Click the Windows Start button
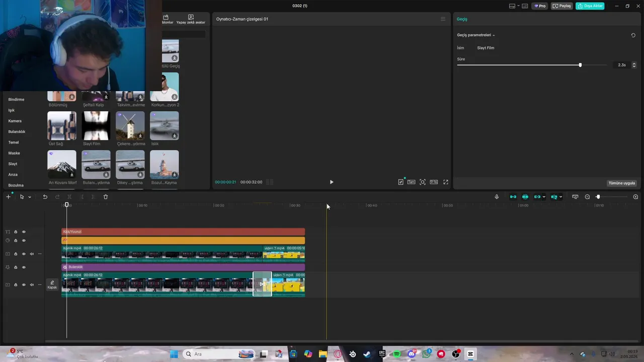This screenshot has width=644, height=362. [x=174, y=354]
